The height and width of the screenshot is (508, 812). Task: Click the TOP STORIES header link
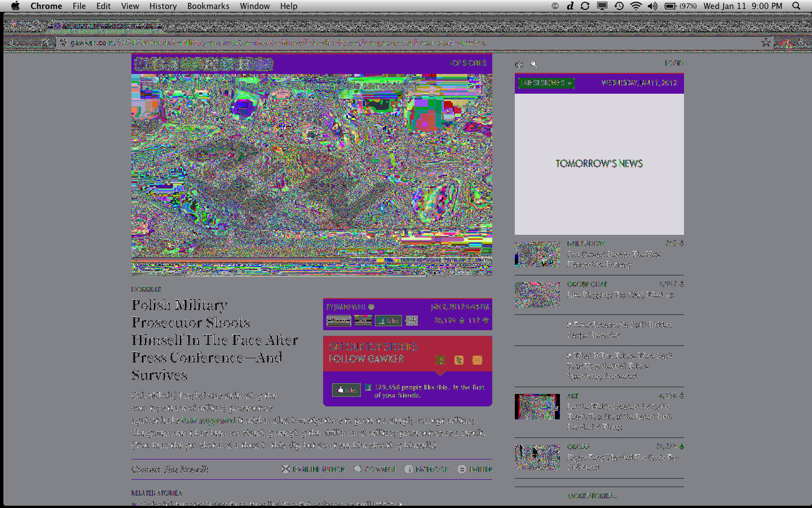point(468,63)
